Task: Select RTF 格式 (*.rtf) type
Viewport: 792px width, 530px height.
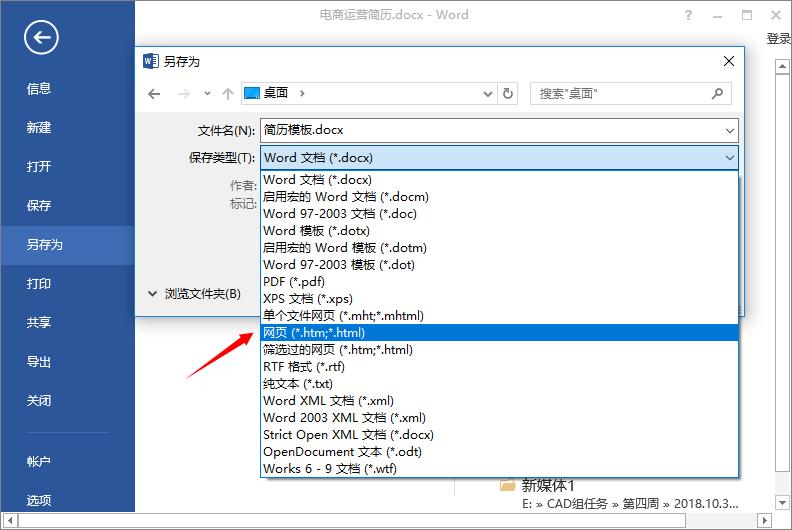Action: pos(500,367)
